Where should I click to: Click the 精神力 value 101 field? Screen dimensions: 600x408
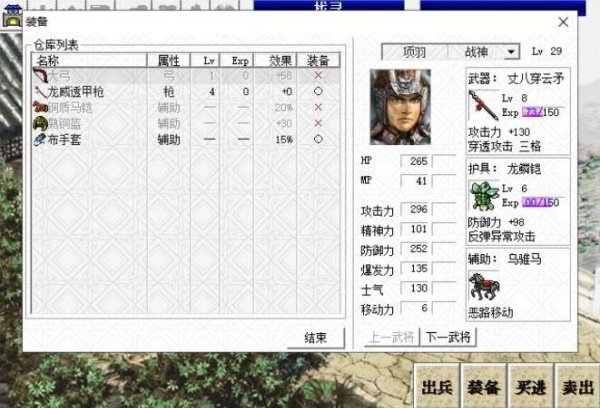(416, 229)
